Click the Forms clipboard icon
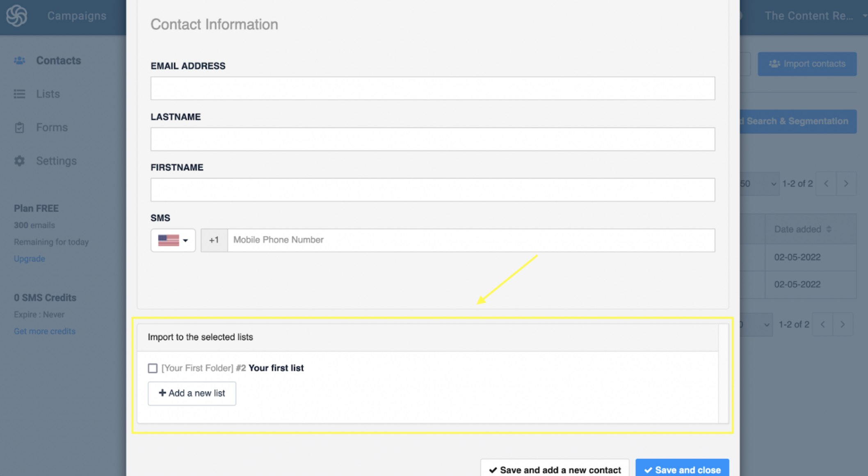The width and height of the screenshot is (868, 476). [19, 128]
